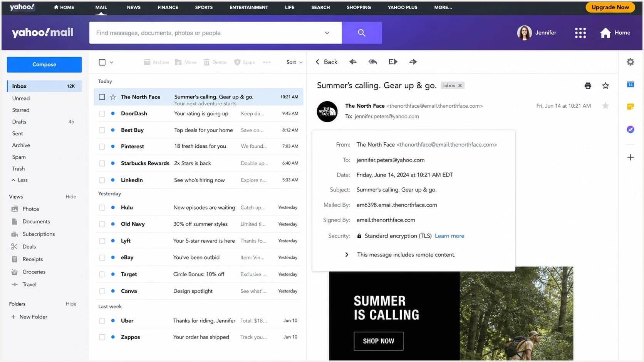The height and width of the screenshot is (362, 644).
Task: Star the sender row dated Fri, Jun 14
Action: pyautogui.click(x=605, y=106)
